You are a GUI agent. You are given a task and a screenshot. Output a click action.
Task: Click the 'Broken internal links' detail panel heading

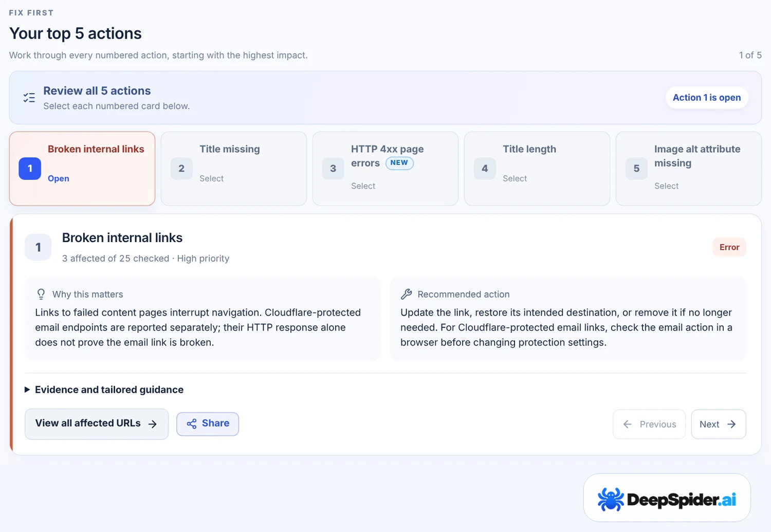point(122,237)
